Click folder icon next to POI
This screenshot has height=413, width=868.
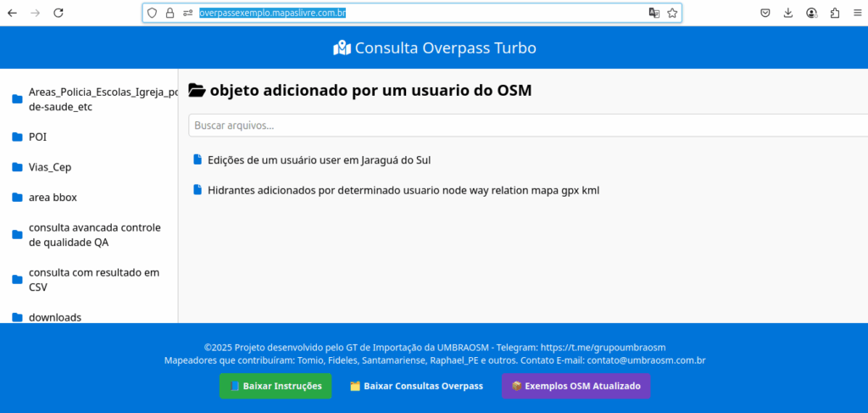point(17,137)
